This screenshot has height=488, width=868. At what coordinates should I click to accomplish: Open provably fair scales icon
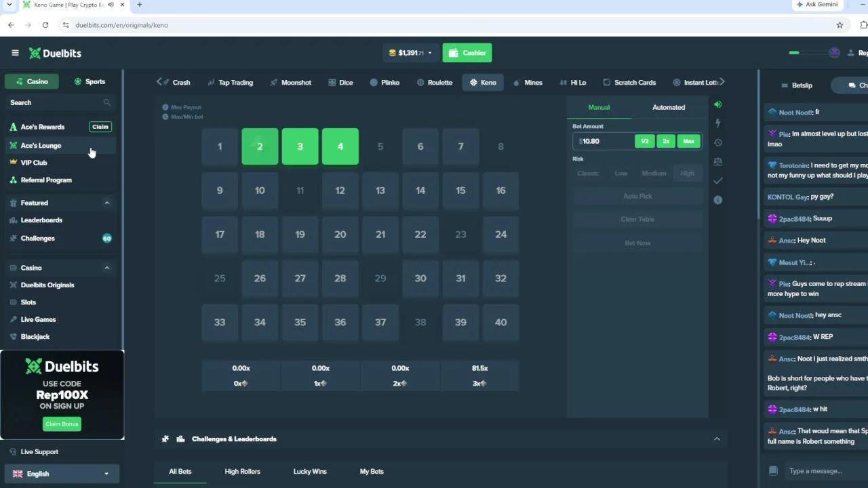pos(718,161)
